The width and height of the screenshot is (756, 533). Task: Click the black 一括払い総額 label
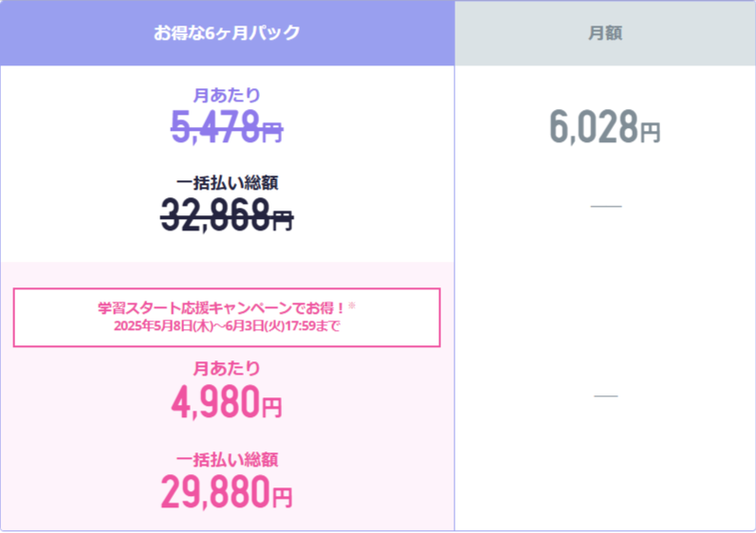[227, 183]
